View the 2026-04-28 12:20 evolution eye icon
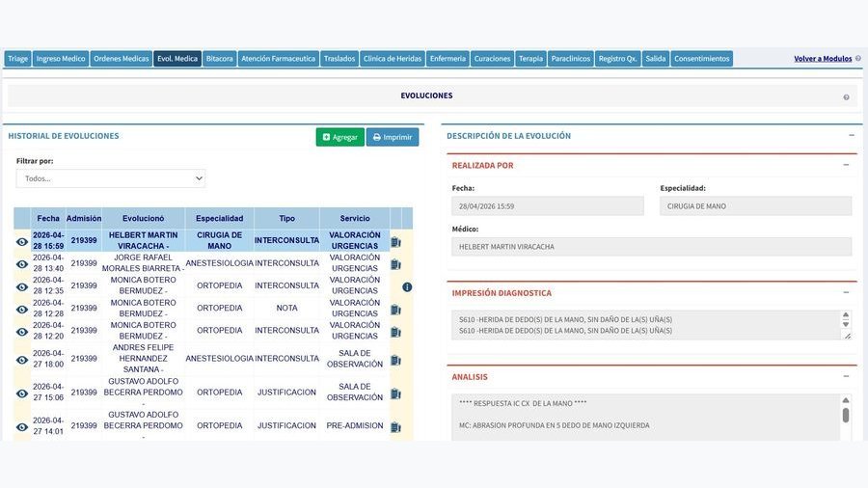Viewport: 868px width, 488px height. click(21, 332)
